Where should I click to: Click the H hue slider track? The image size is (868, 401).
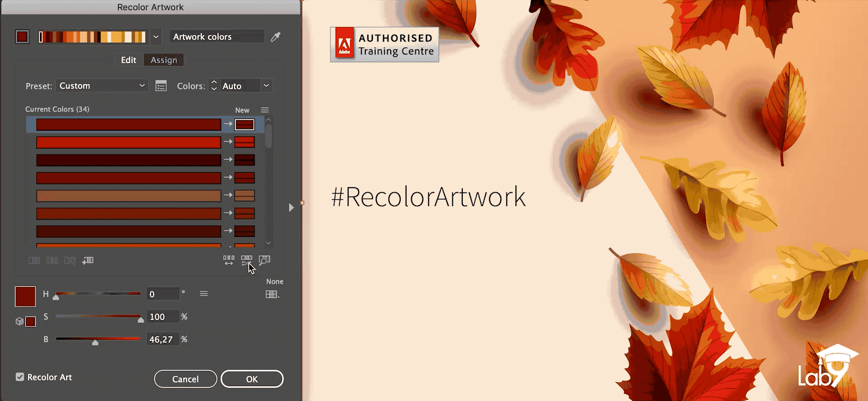(x=98, y=294)
